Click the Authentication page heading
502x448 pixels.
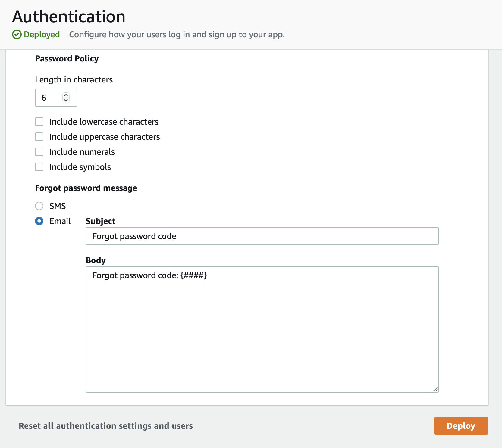pyautogui.click(x=69, y=17)
